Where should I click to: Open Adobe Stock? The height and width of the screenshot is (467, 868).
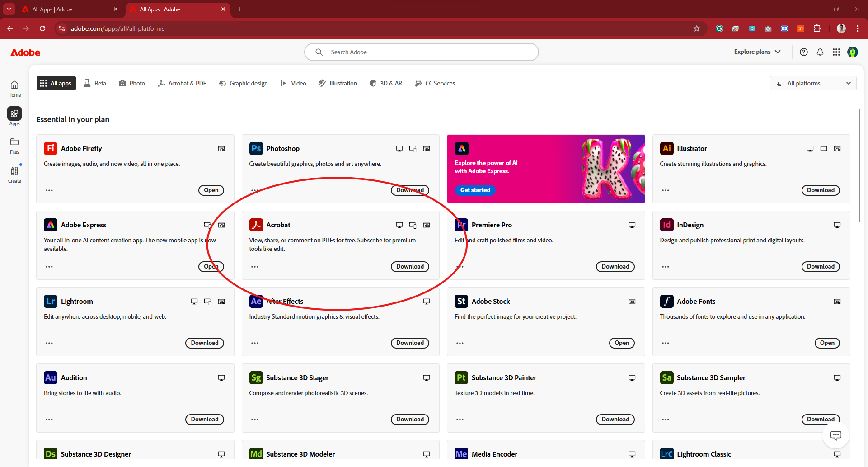tap(622, 343)
